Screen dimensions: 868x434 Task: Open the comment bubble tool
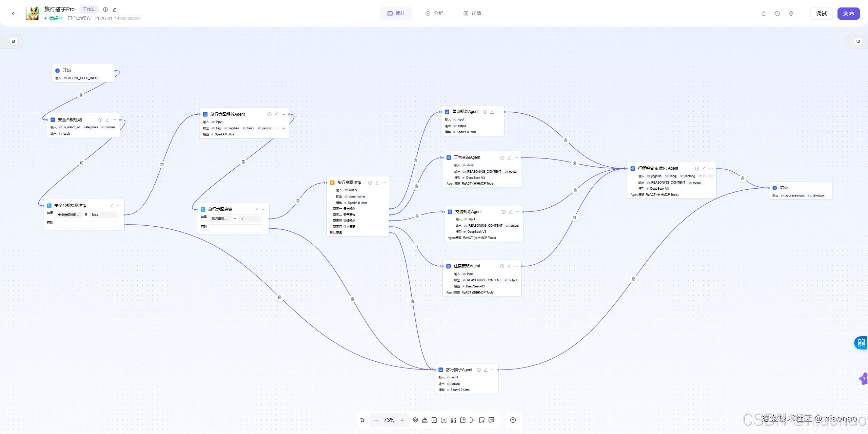[491, 420]
